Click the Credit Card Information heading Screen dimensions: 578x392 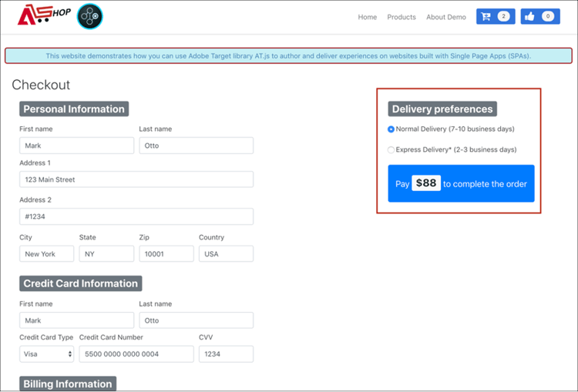coord(81,283)
